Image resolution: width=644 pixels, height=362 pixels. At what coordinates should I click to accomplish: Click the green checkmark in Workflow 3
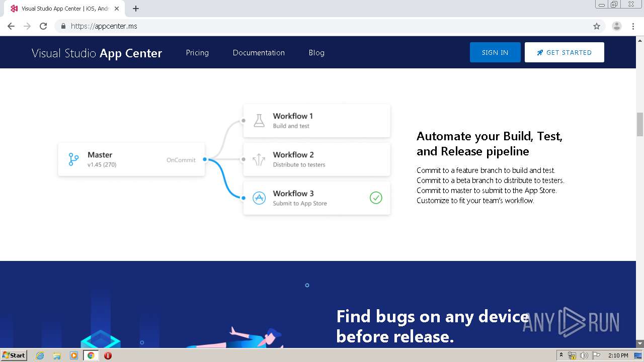coord(376,198)
